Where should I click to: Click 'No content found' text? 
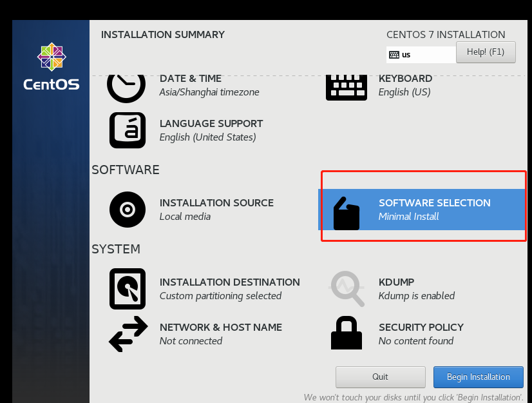coord(416,341)
